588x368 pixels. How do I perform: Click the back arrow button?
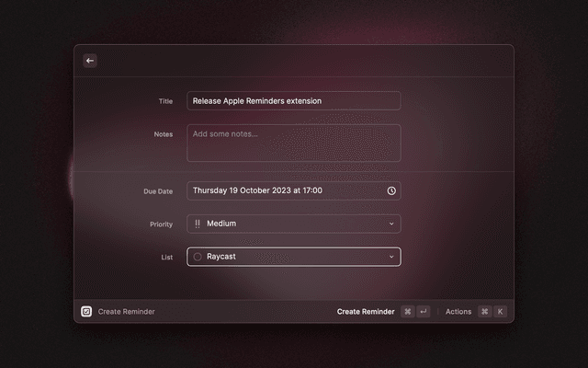click(x=90, y=61)
